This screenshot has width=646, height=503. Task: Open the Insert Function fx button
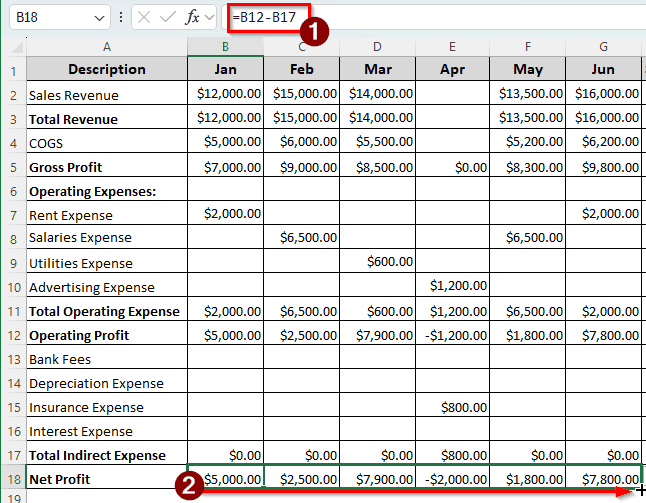click(x=192, y=17)
